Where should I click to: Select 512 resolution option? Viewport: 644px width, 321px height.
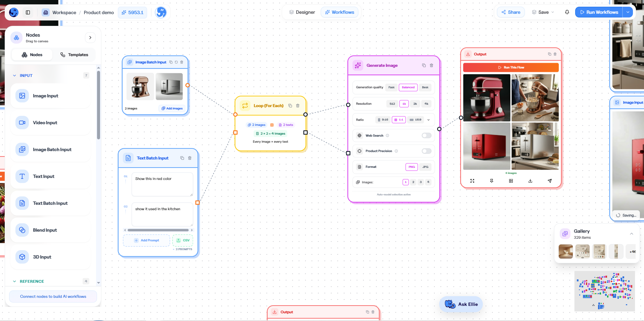pyautogui.click(x=392, y=104)
